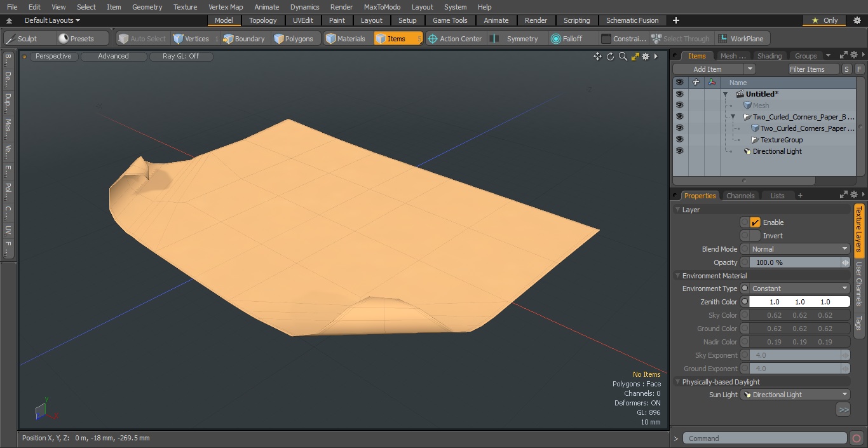The width and height of the screenshot is (868, 448).
Task: Toggle visibility of TextureGroup item
Action: [679, 140]
